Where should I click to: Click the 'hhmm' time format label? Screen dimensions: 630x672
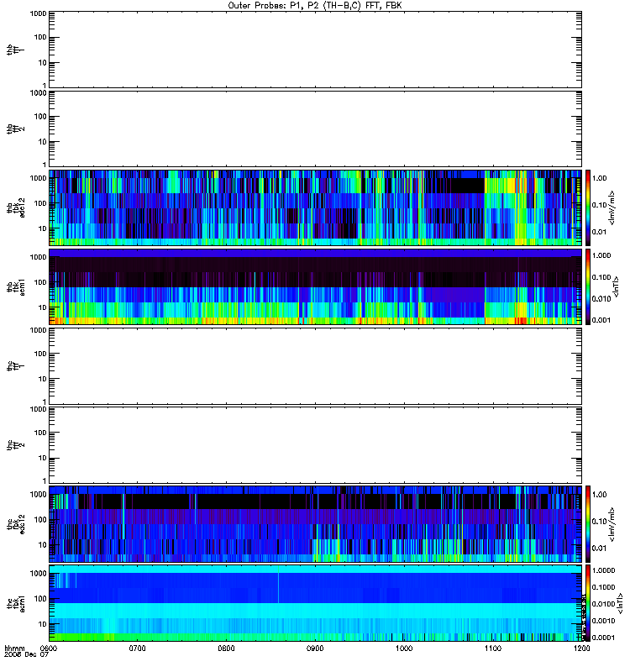tap(14, 648)
